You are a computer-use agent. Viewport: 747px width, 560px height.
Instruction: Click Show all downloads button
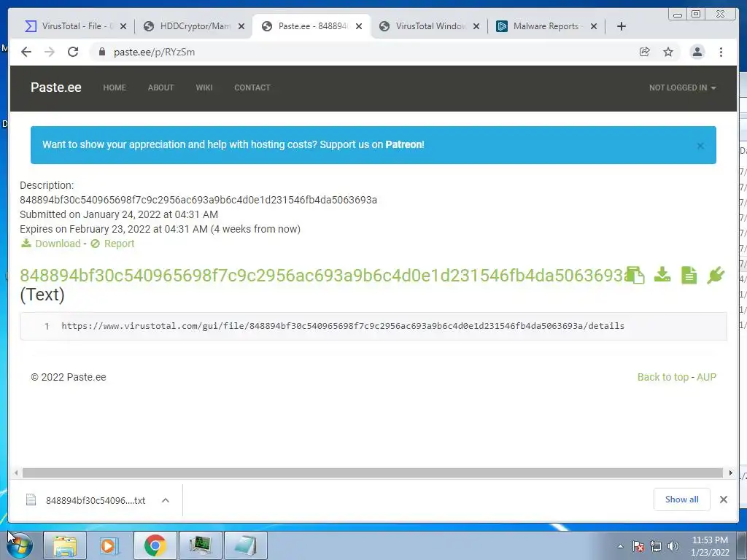click(682, 499)
